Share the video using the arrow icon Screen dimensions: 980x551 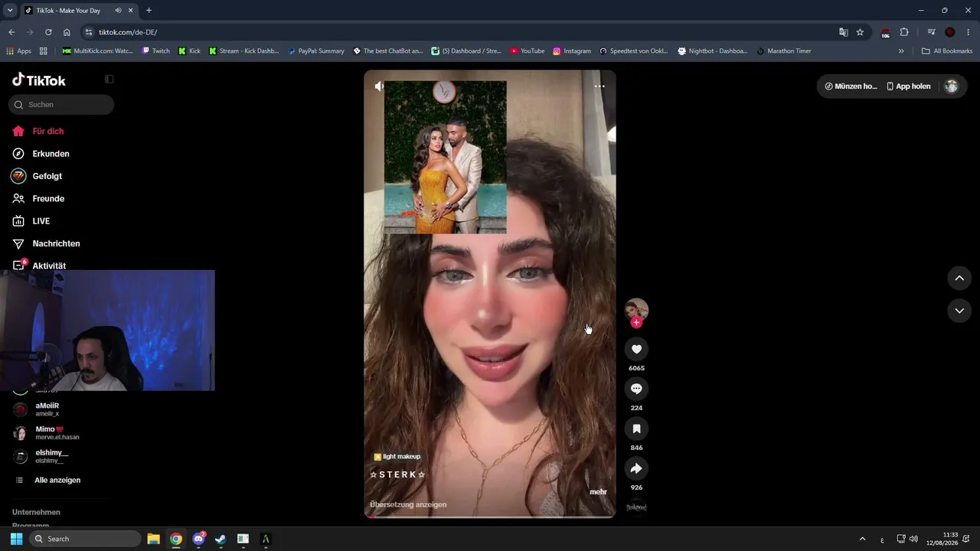(x=636, y=468)
